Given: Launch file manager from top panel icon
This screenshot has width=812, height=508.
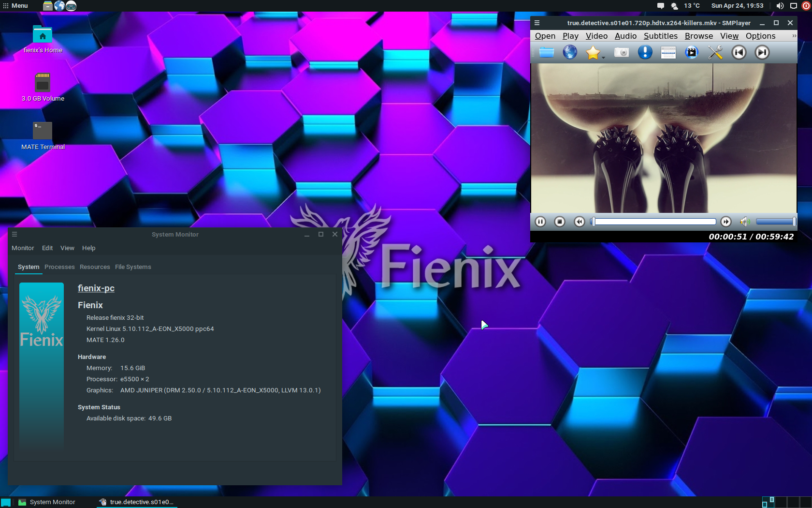Looking at the screenshot, I should point(47,6).
